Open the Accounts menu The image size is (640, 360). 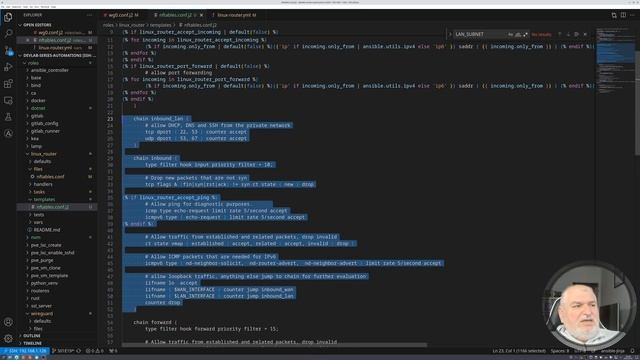8,322
